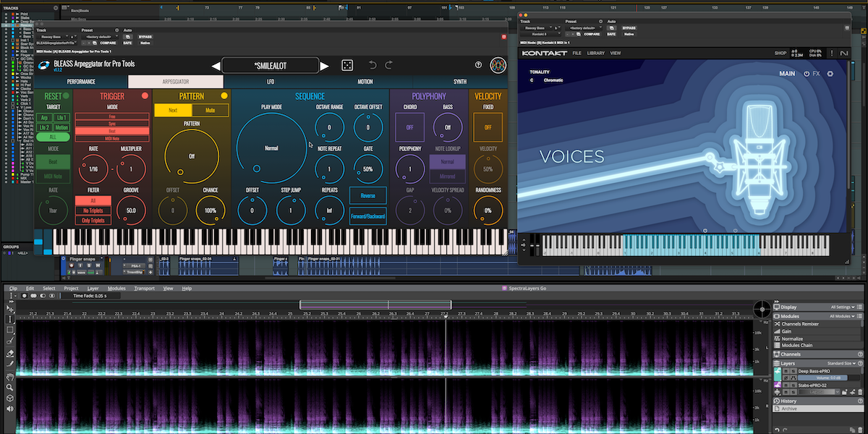Click the COMPARE button in the plugin header
This screenshot has height=434, width=868.
108,43
